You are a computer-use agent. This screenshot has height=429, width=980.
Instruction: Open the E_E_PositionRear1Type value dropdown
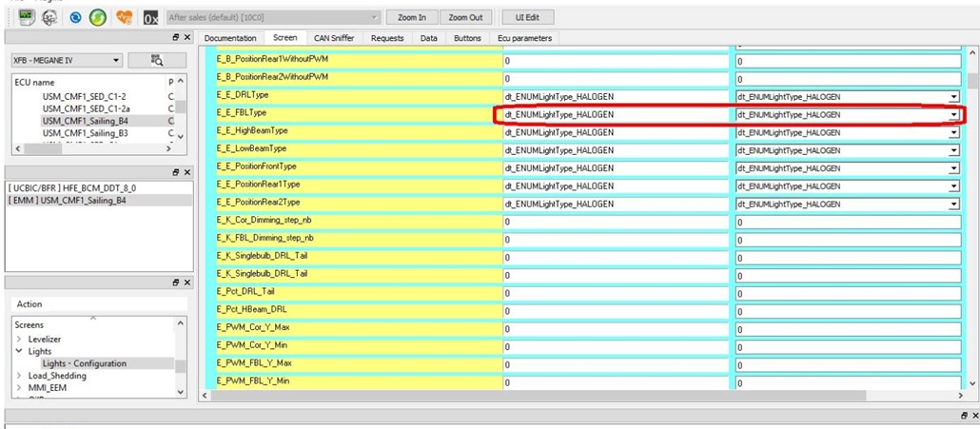[x=953, y=186]
